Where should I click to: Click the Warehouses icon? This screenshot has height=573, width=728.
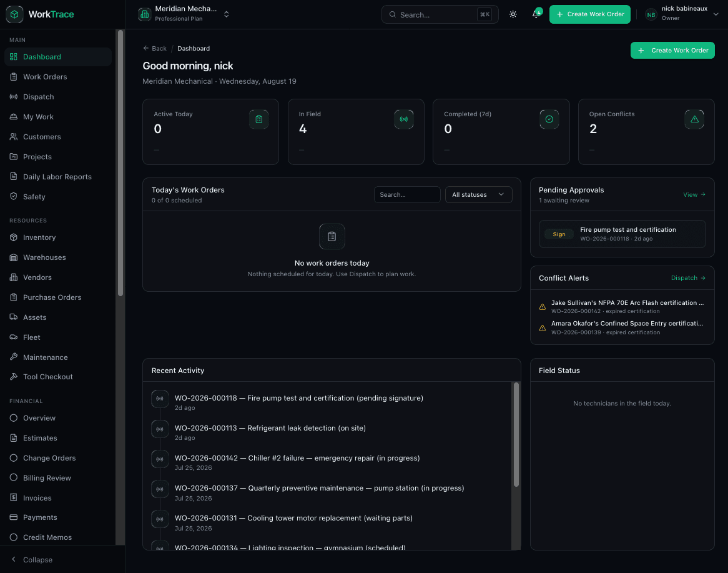[x=14, y=257]
